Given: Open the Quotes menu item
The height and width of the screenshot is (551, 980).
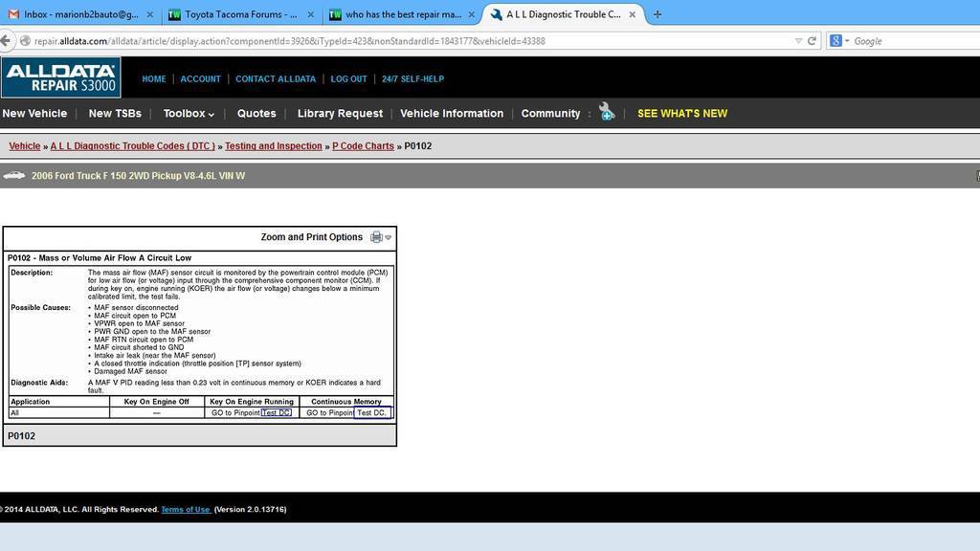Looking at the screenshot, I should (256, 114).
